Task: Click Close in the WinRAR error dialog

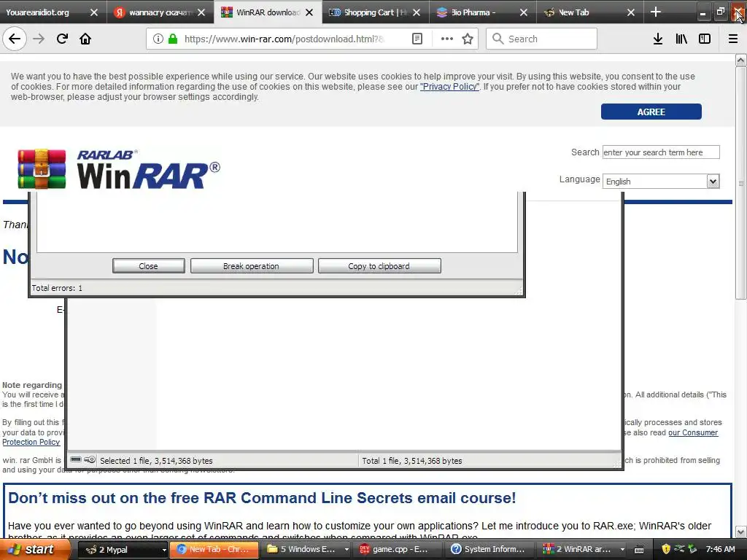Action: (148, 266)
